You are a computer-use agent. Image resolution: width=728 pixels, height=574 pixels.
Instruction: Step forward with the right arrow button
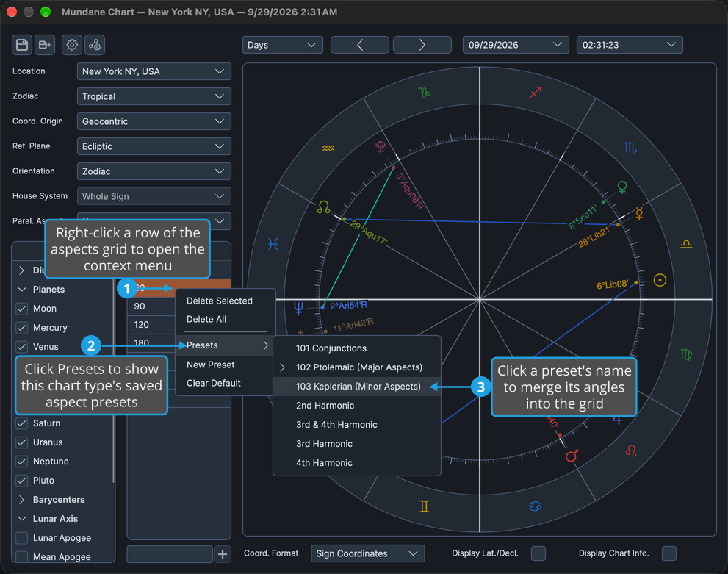[422, 45]
